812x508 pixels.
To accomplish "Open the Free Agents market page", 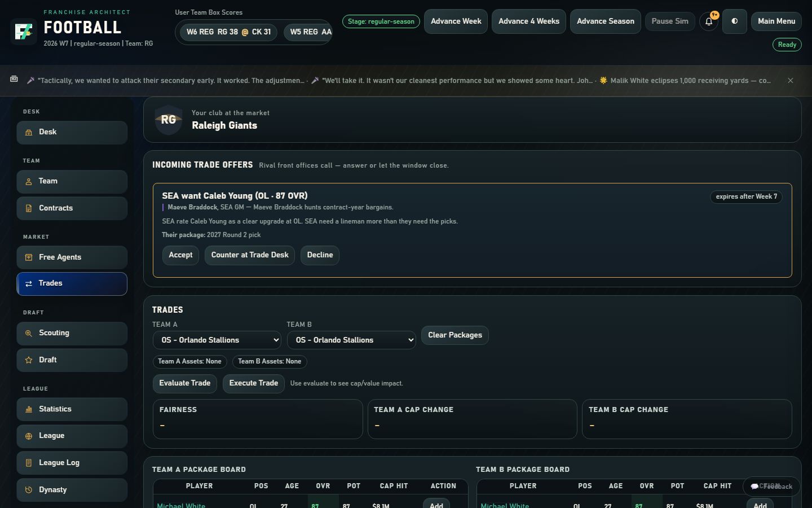I will click(x=72, y=257).
